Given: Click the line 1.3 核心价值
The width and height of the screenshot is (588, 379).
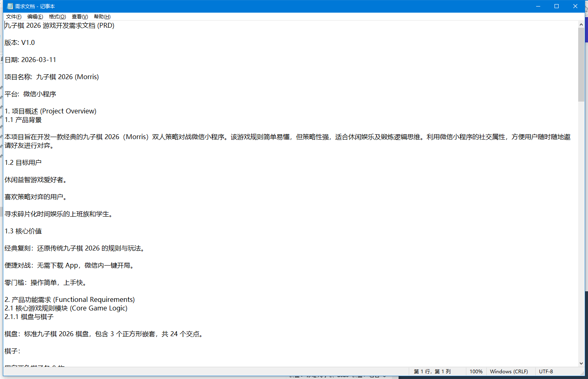Looking at the screenshot, I should (23, 231).
